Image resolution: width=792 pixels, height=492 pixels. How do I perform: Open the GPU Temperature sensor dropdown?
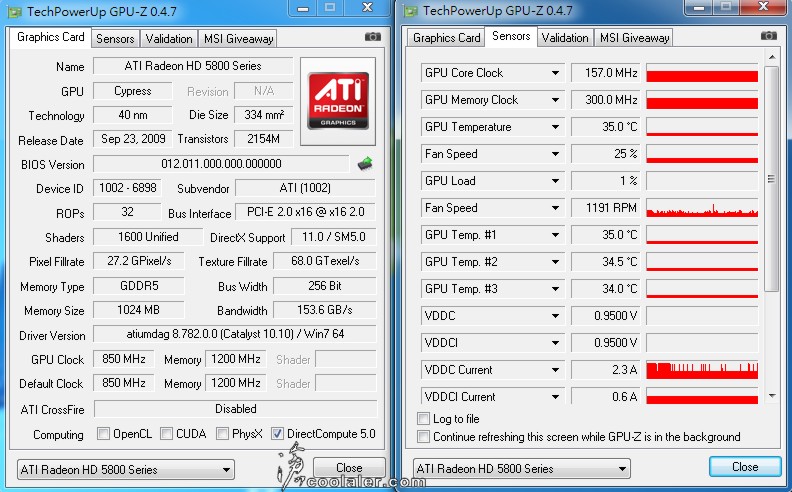(555, 127)
